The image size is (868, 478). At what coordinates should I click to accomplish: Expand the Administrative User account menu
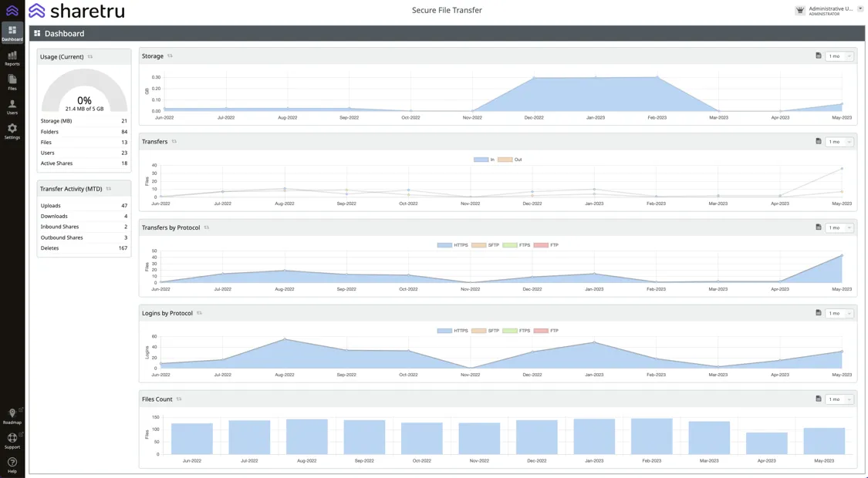tap(860, 9)
